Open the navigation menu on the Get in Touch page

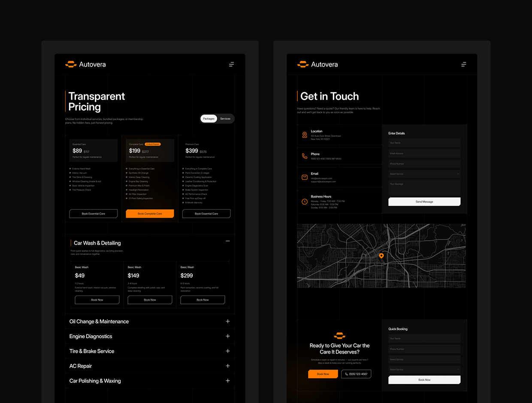[463, 64]
